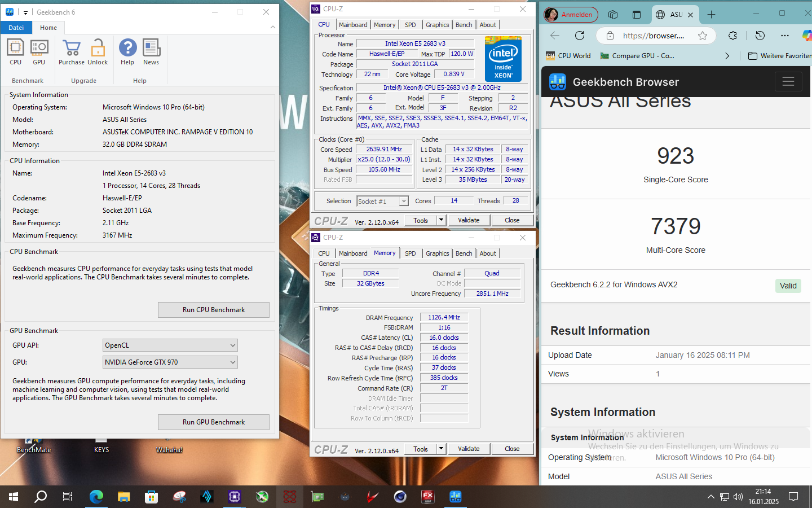Open Bench tab in upper CPU-Z window
Screen dimensions: 812x508
(x=464, y=25)
